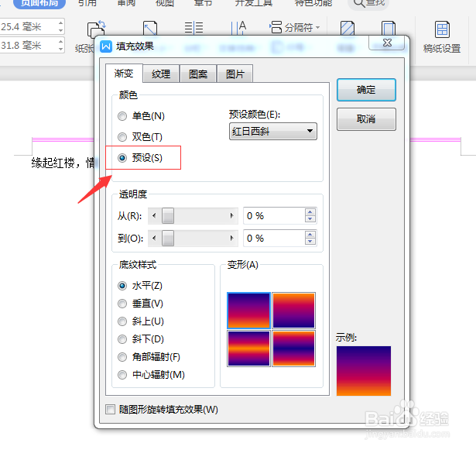Click the 从(R) percentage input field
This screenshot has width=476, height=450.
point(274,216)
